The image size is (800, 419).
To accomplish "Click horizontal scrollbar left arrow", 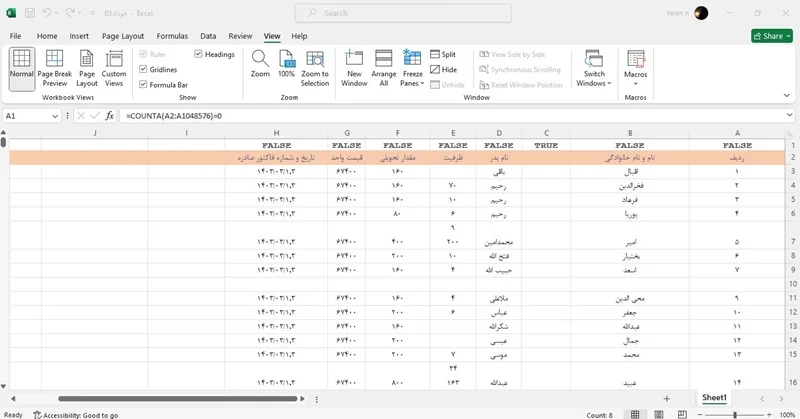I will [x=13, y=399].
